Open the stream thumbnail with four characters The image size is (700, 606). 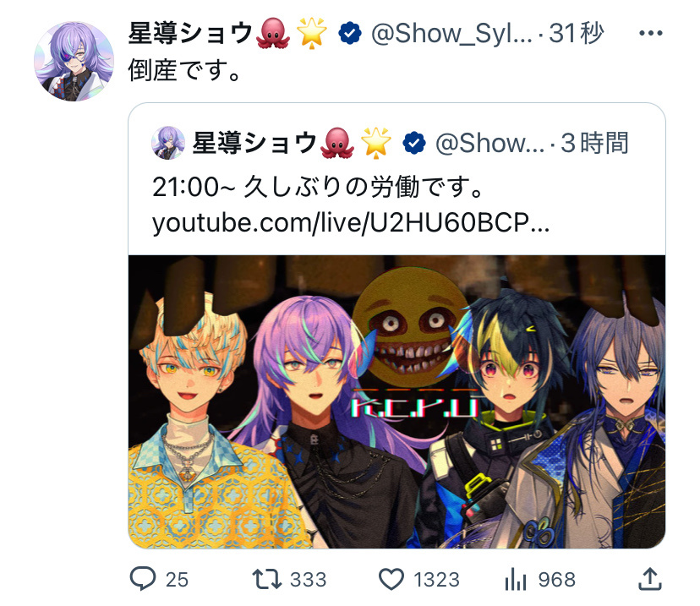tap(396, 401)
